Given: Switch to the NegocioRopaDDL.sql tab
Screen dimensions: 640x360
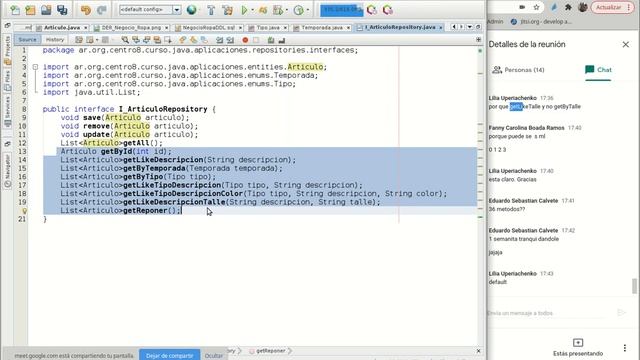Looking at the screenshot, I should click(209, 27).
